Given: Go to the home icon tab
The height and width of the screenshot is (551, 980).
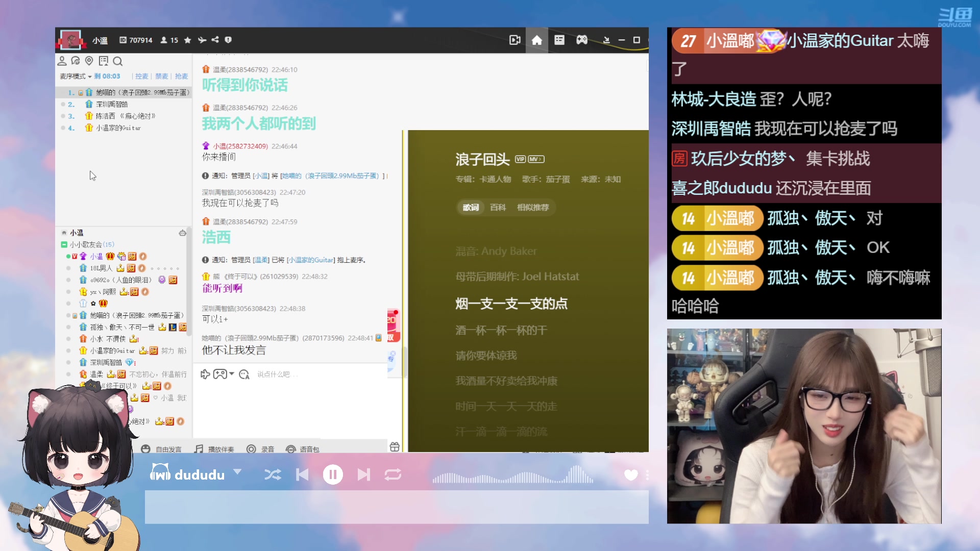Looking at the screenshot, I should (x=537, y=40).
